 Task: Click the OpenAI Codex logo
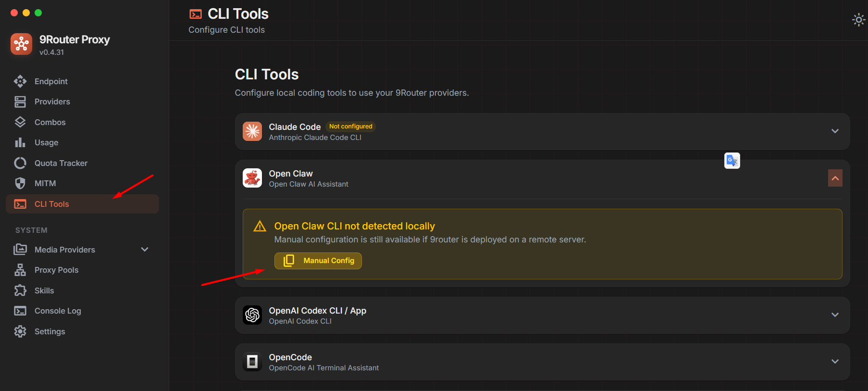(x=252, y=315)
